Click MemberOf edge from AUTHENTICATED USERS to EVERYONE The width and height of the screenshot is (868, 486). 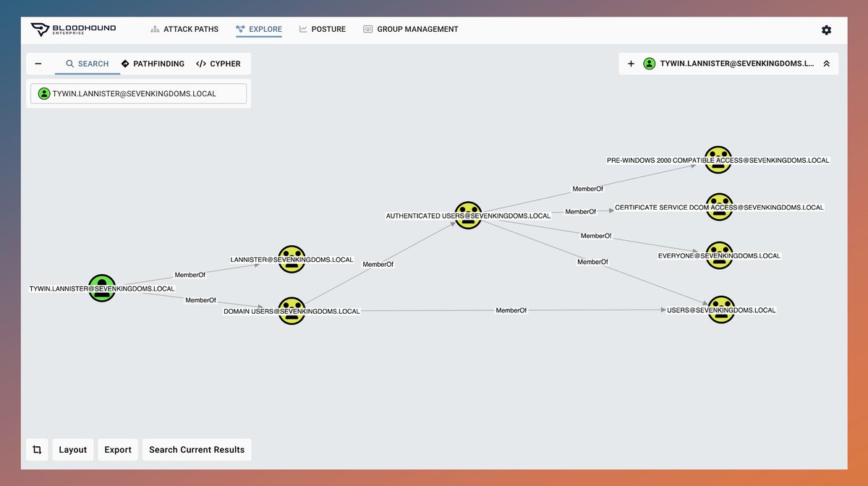pos(596,236)
